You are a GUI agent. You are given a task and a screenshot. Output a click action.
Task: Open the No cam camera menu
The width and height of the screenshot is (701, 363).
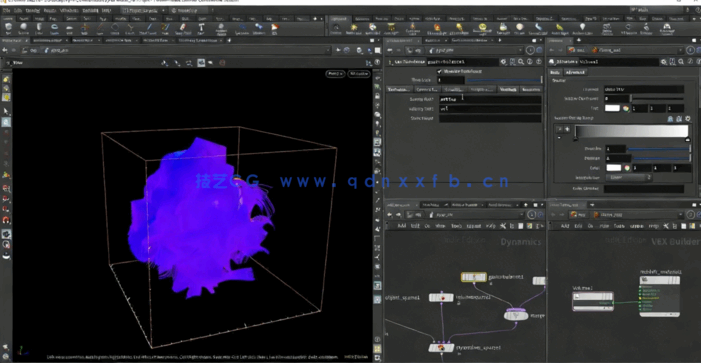359,74
